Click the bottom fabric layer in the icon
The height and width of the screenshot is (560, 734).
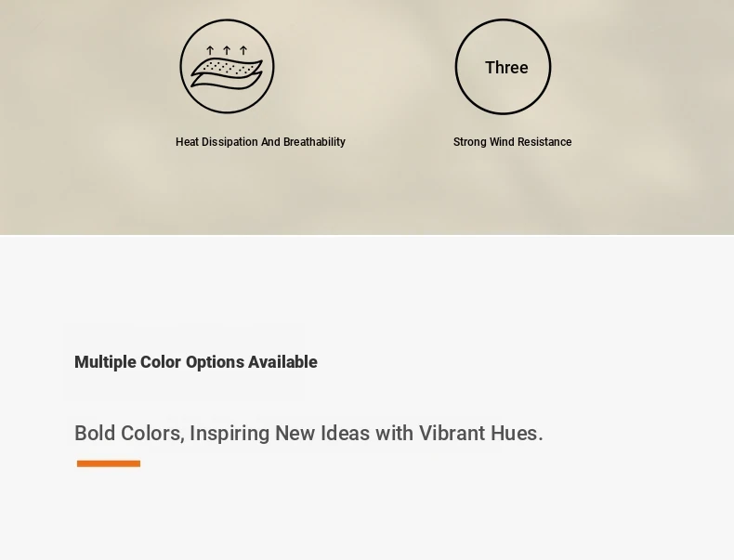point(227,82)
